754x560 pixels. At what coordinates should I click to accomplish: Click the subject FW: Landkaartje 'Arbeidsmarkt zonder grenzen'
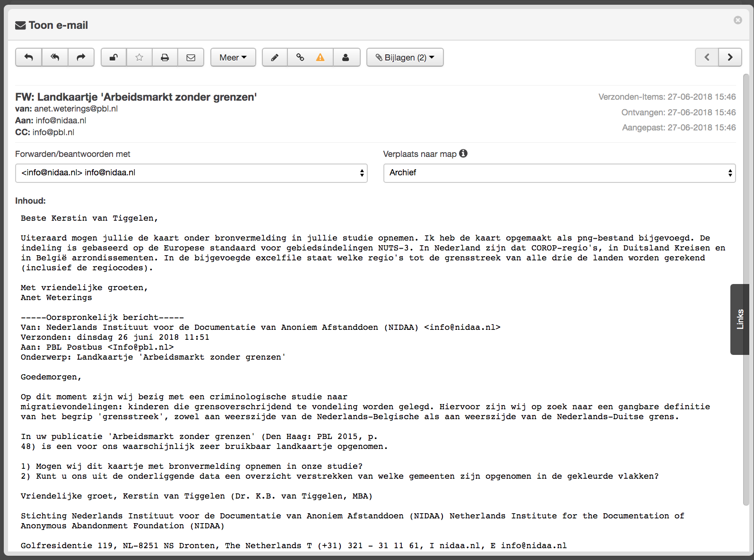pos(136,97)
